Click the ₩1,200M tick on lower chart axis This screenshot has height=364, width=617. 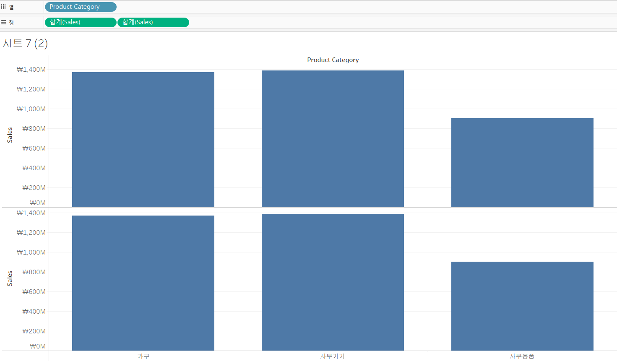coord(31,233)
